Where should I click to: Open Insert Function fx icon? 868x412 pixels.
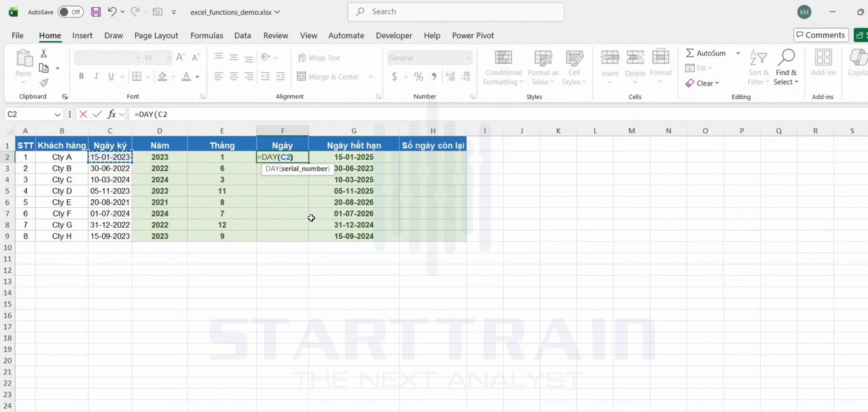coord(111,114)
